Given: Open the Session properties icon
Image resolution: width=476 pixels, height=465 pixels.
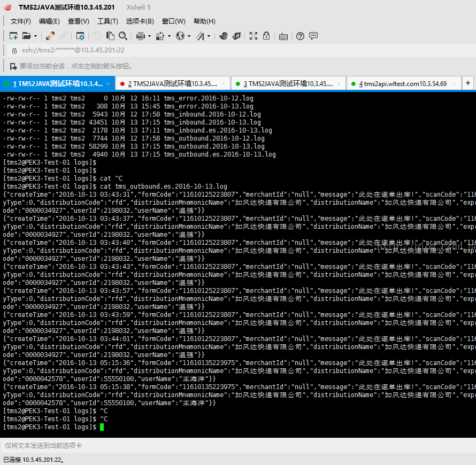Looking at the screenshot, I should pos(80,36).
